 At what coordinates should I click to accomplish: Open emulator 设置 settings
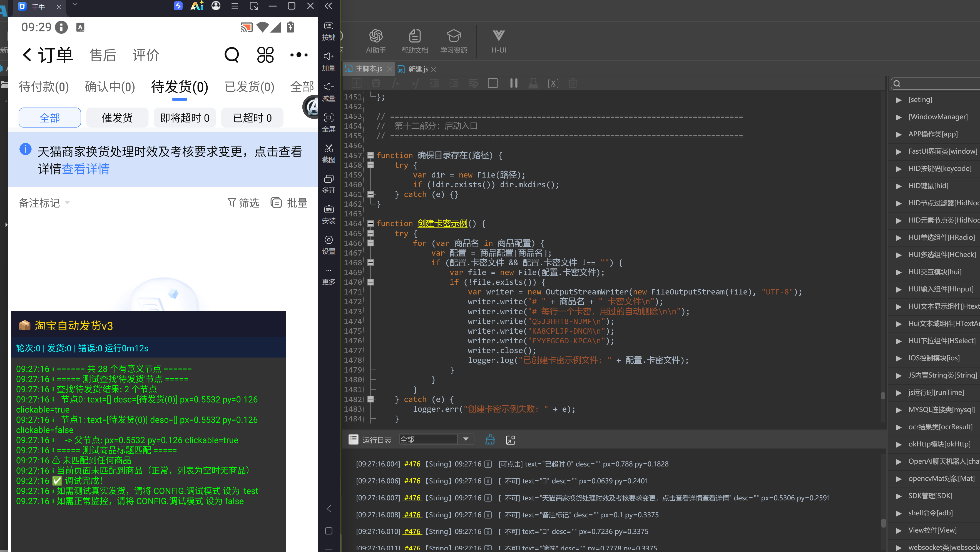pos(329,245)
